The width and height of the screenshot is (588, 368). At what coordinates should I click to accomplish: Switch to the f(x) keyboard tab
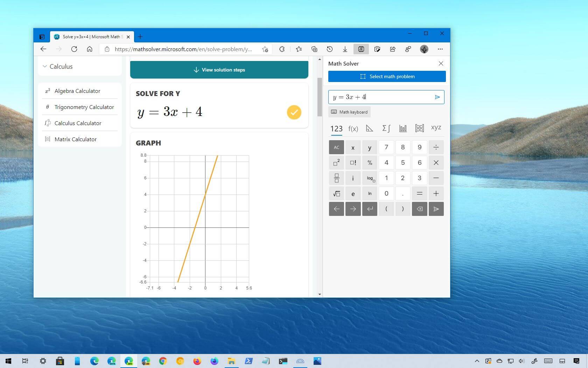353,129
